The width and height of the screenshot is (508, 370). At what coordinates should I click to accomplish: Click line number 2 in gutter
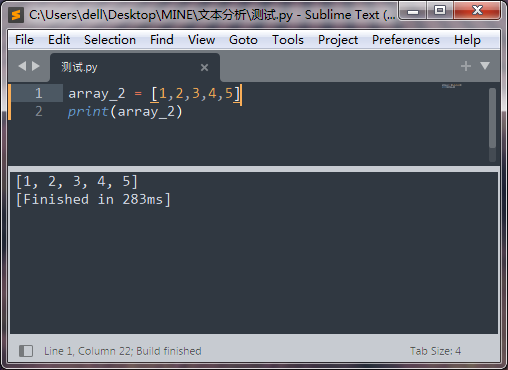coord(39,111)
